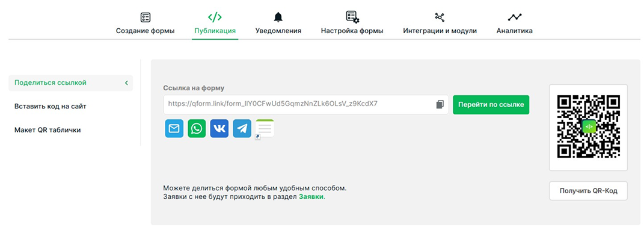Collapse the Поделиться ссылкой chevron arrow

tap(126, 82)
